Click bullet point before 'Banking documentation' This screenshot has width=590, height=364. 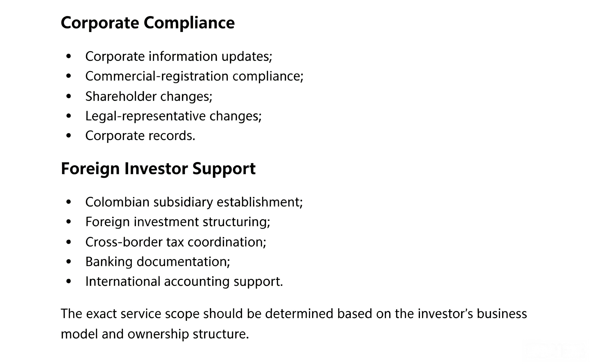[x=69, y=262]
